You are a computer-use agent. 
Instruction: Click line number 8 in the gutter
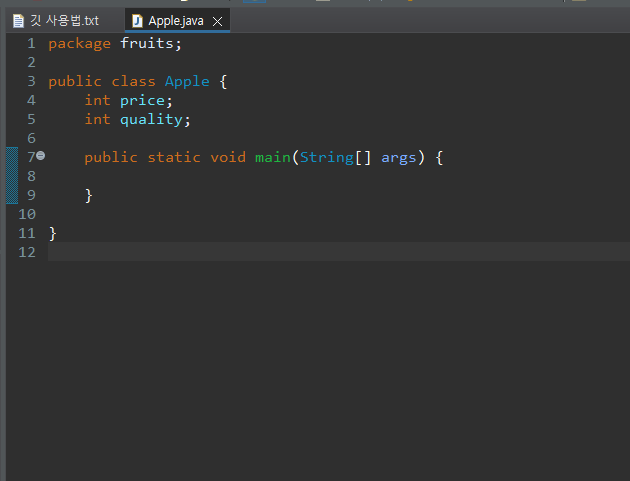[31, 176]
